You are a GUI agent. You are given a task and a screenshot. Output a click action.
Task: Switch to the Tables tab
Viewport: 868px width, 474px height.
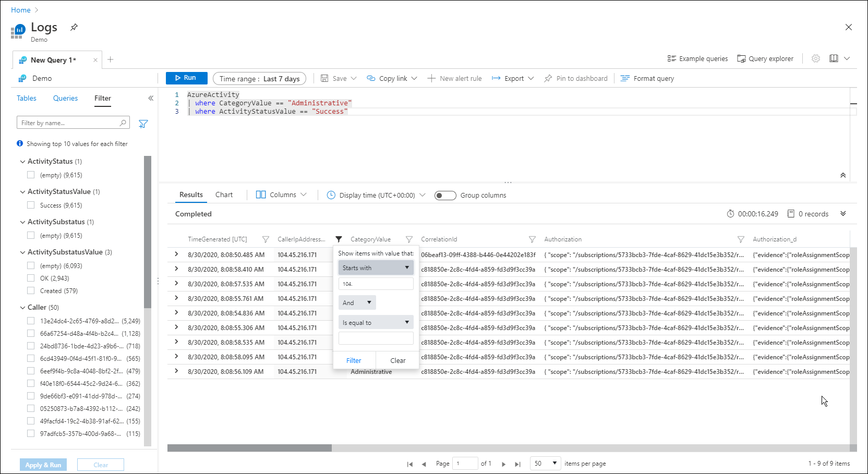pos(27,98)
